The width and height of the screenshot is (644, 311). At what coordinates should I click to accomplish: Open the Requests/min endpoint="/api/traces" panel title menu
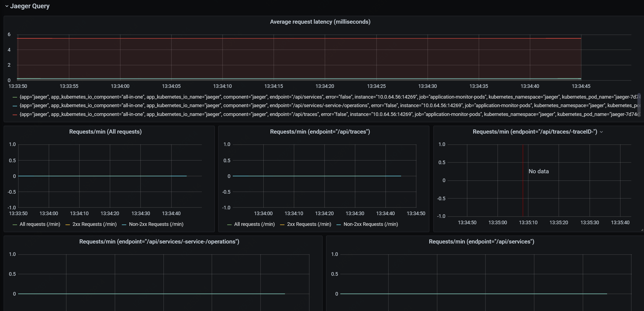pyautogui.click(x=320, y=132)
